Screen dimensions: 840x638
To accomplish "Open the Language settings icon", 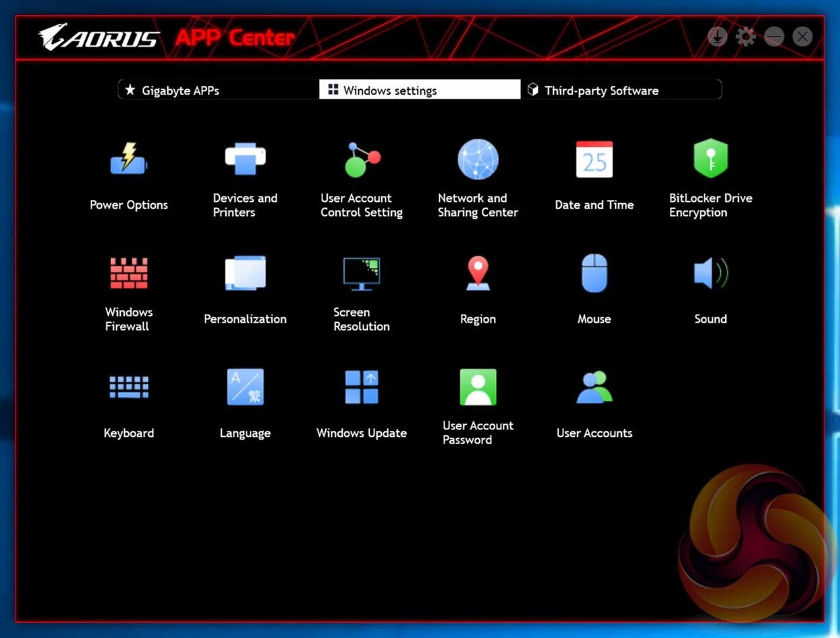I will 245,387.
